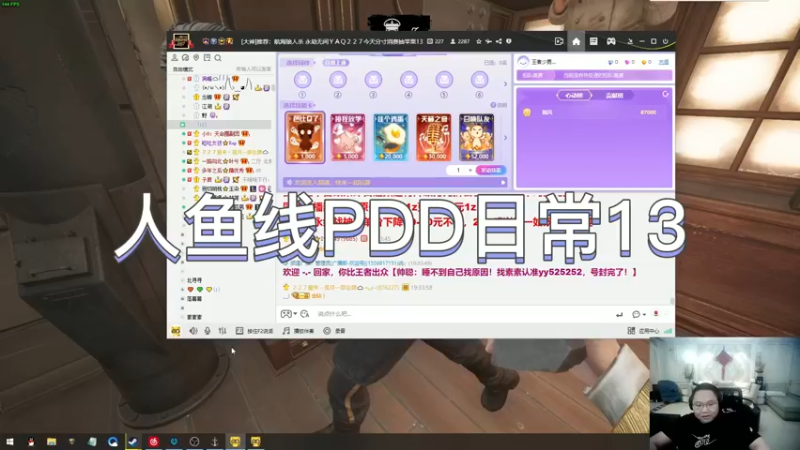Click in the chat message input

462,314
